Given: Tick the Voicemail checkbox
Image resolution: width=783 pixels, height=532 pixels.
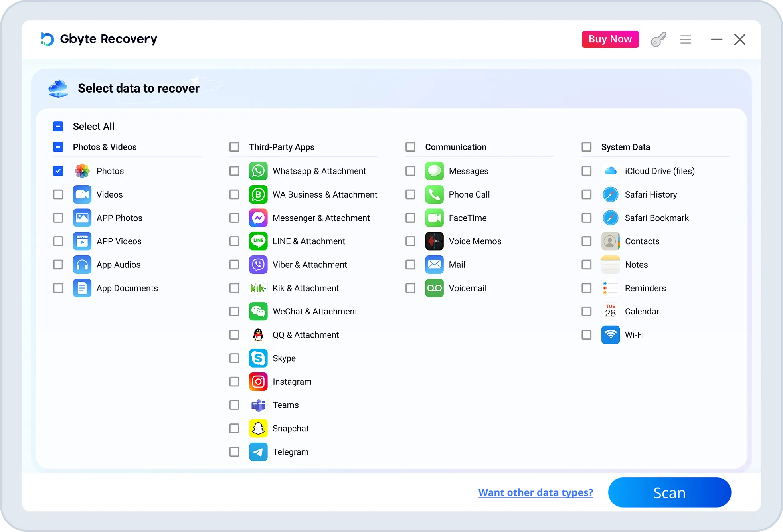Looking at the screenshot, I should [410, 288].
